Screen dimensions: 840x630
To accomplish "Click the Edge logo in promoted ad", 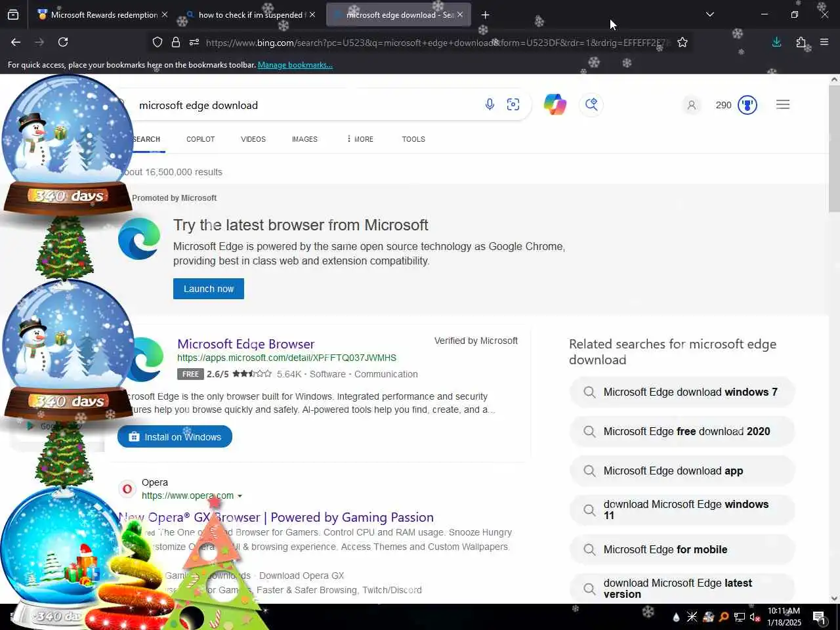I will [x=139, y=239].
